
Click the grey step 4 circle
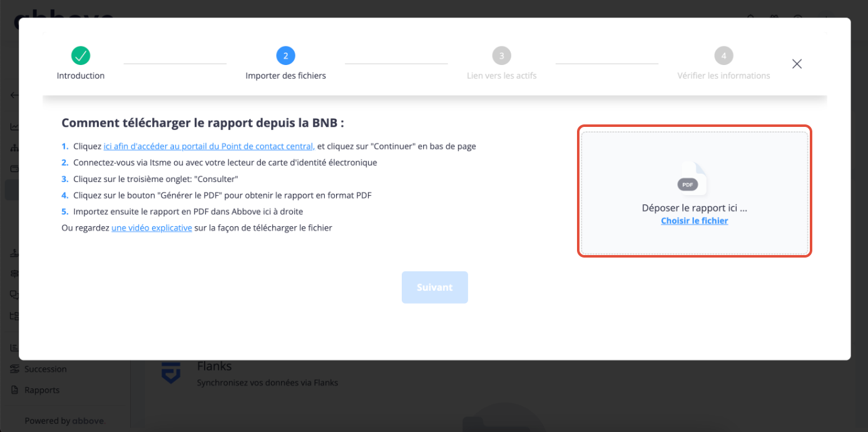723,56
